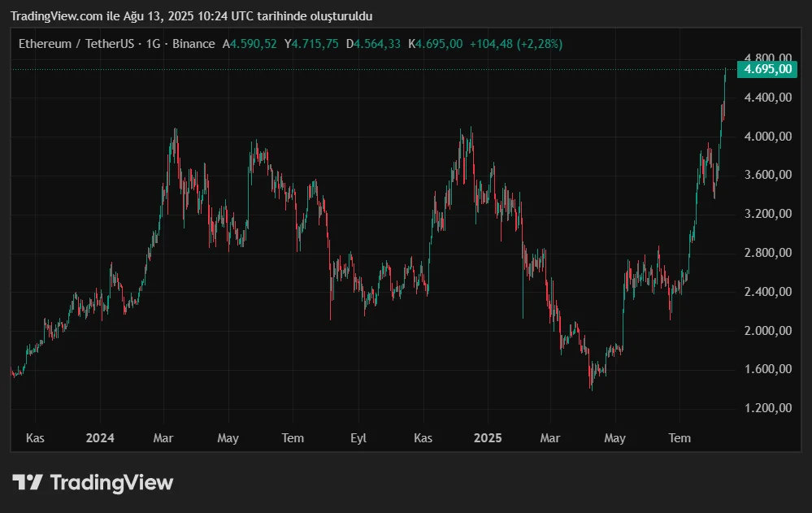The image size is (812, 513).
Task: Click the 1.600,00 price axis label
Action: pyautogui.click(x=768, y=369)
